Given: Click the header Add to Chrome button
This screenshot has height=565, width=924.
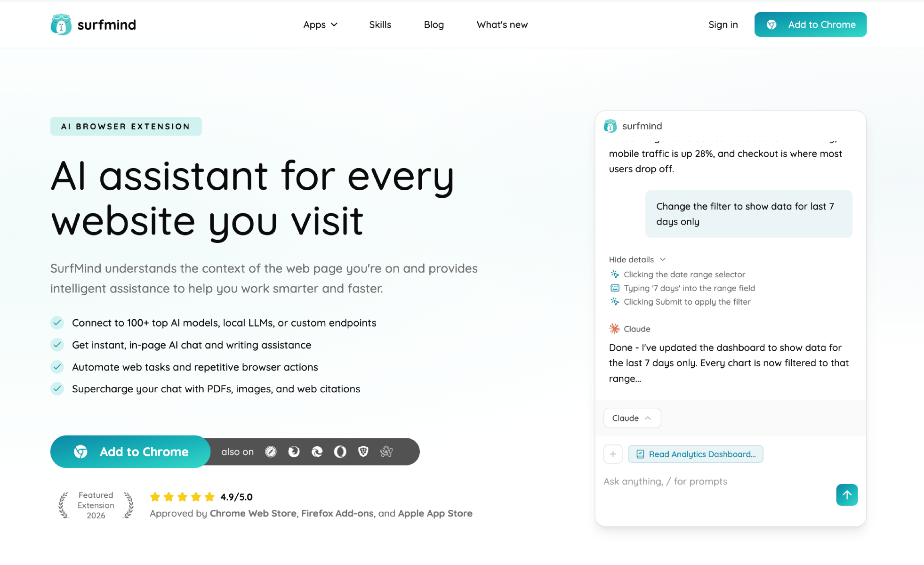Looking at the screenshot, I should (x=810, y=24).
